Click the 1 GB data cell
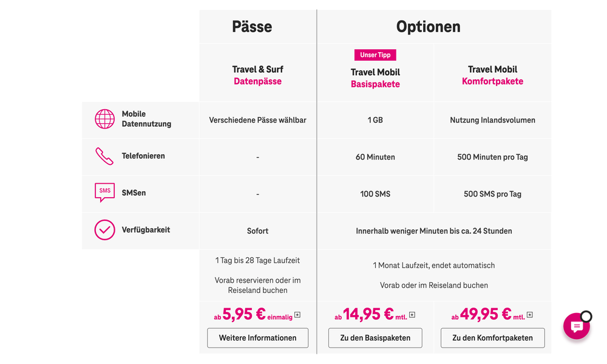The width and height of the screenshot is (607, 364). 375,120
